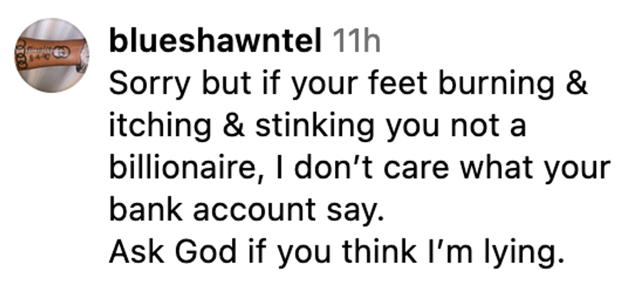The width and height of the screenshot is (644, 286).
Task: Click the Gucci logo in the avatar image
Action: pyautogui.click(x=61, y=53)
